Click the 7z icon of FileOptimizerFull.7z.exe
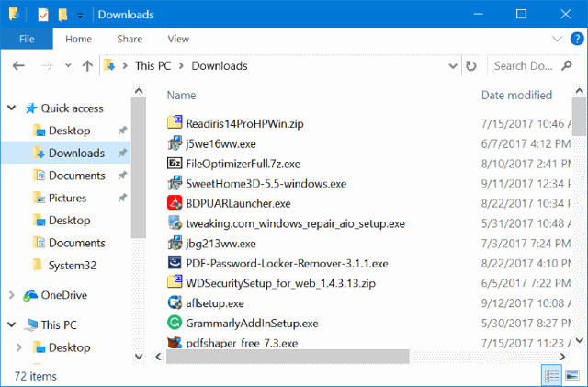Image resolution: width=588 pixels, height=387 pixels. pyautogui.click(x=175, y=163)
